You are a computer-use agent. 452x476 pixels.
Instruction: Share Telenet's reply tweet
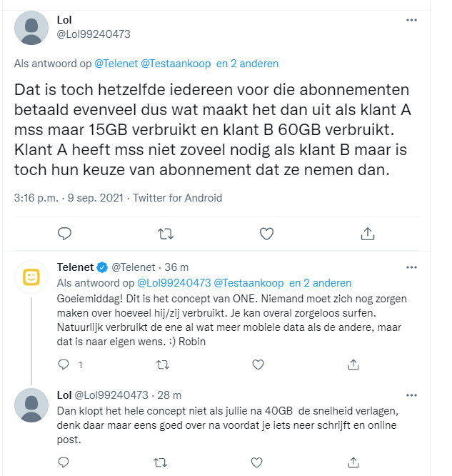(353, 365)
